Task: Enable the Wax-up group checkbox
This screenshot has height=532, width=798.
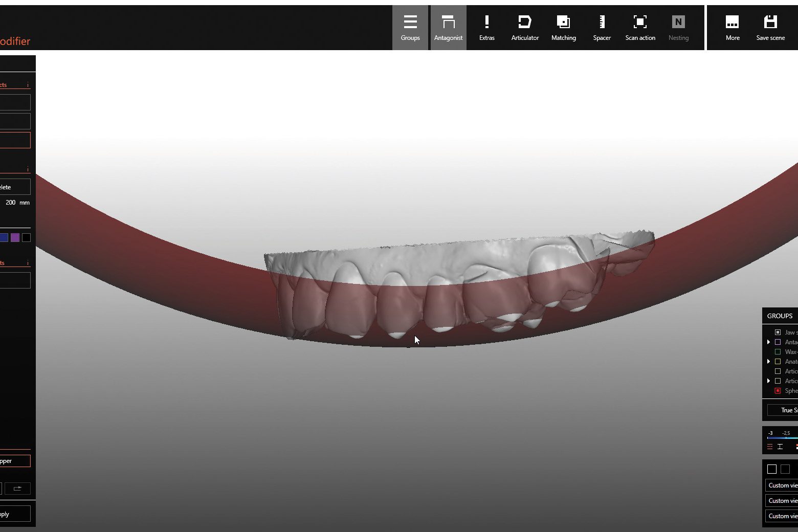Action: click(x=778, y=352)
